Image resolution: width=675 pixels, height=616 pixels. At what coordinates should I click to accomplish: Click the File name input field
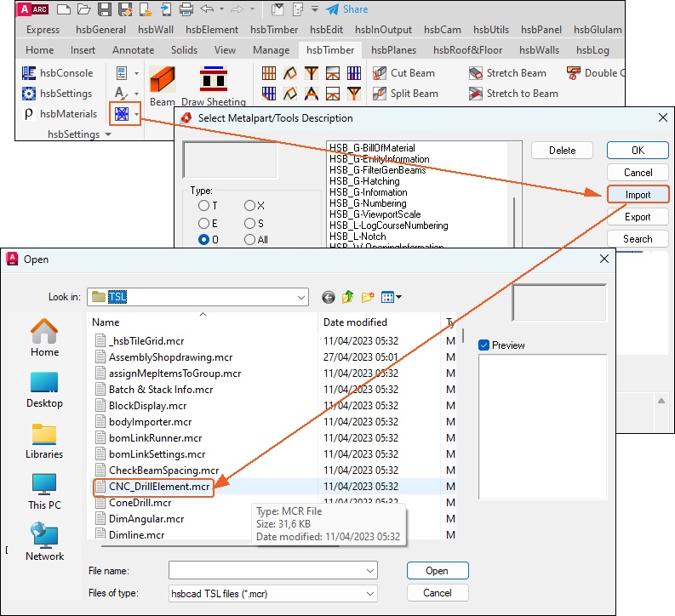(267, 571)
